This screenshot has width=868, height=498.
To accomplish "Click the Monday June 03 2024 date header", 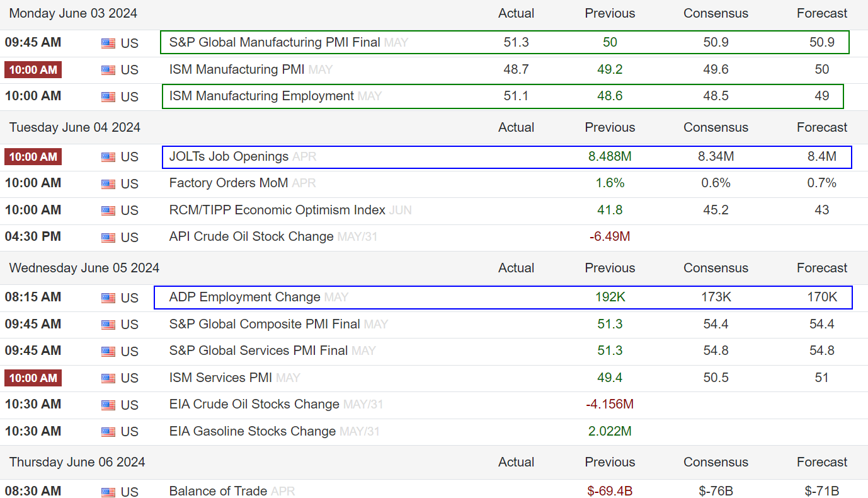I will pyautogui.click(x=73, y=13).
